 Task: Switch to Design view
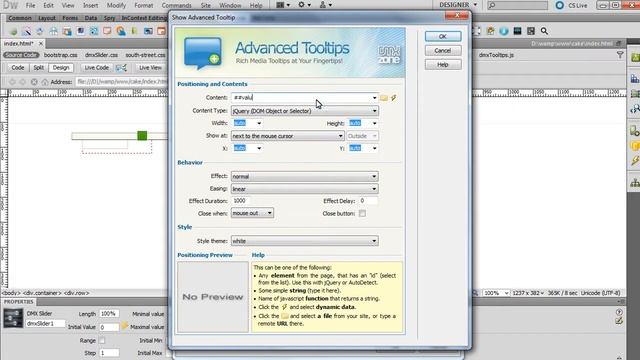tap(61, 68)
